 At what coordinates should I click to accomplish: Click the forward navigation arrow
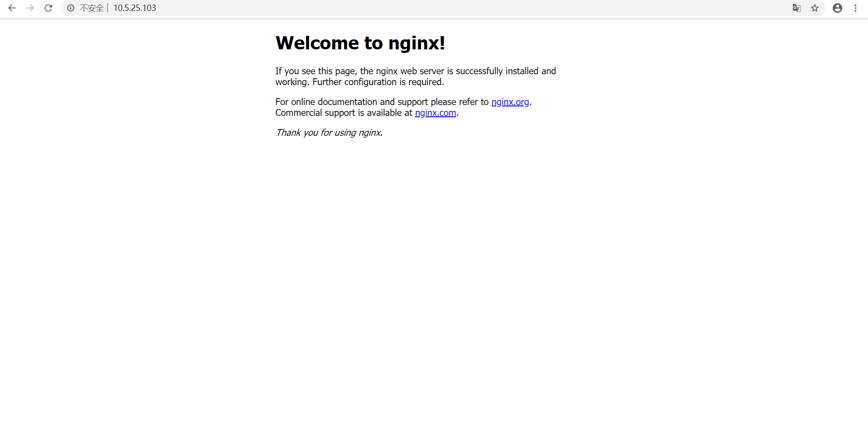pos(30,8)
